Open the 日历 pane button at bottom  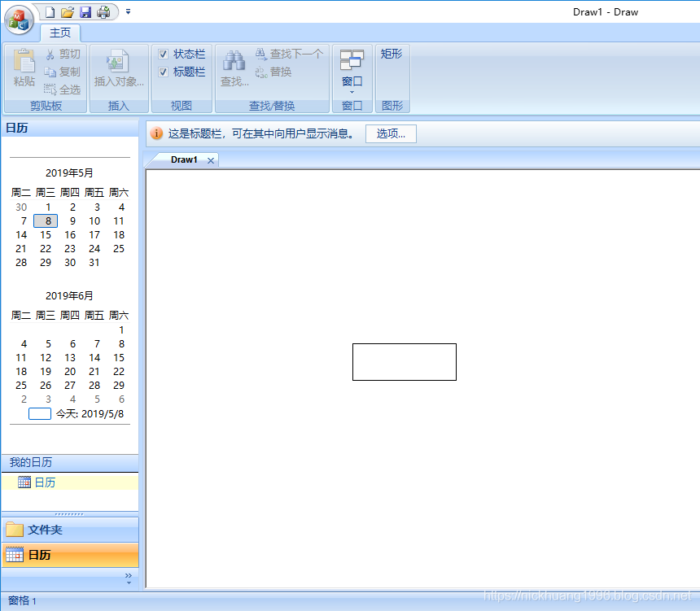pos(70,555)
